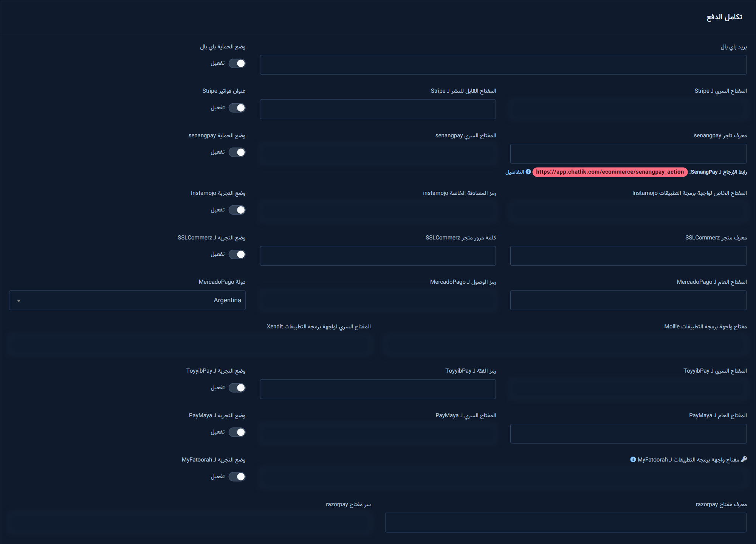Focus the Mollie API key field
This screenshot has height=544, width=756.
566,345
